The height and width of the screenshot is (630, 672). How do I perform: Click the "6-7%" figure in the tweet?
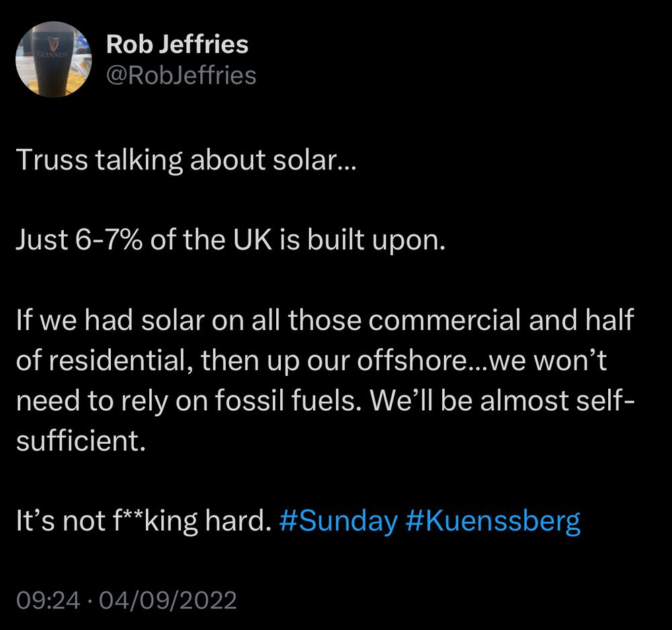pyautogui.click(x=109, y=240)
